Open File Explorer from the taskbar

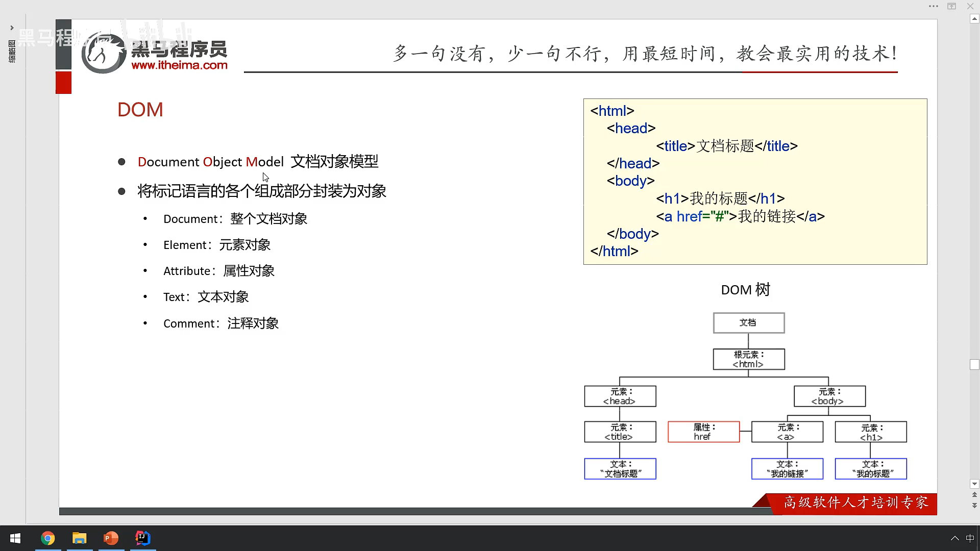click(x=80, y=538)
